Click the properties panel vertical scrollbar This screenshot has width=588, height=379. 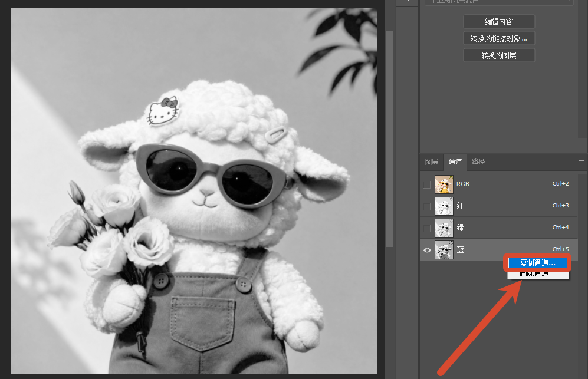[x=583, y=70]
